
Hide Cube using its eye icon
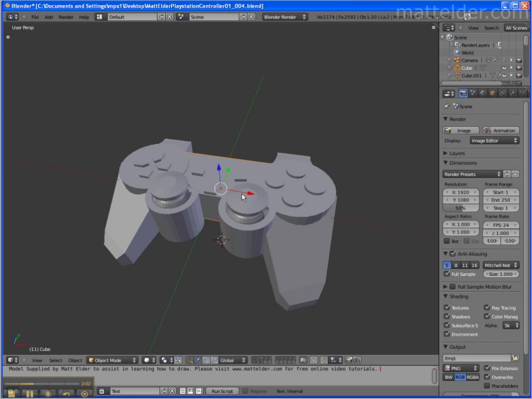click(x=503, y=68)
